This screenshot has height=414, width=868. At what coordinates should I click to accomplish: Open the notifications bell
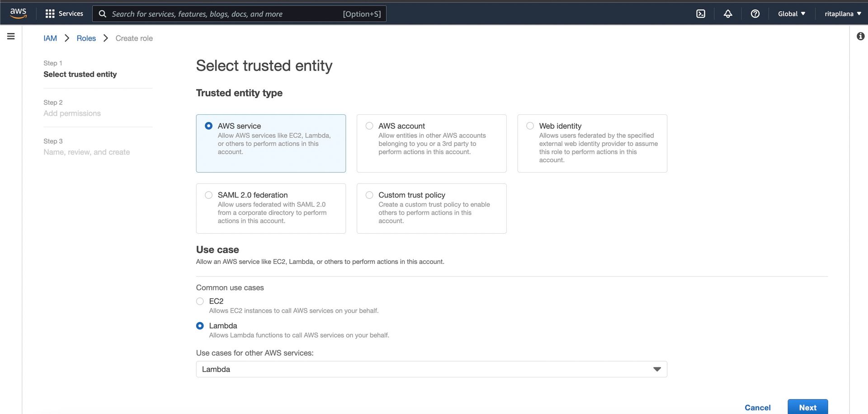[728, 14]
